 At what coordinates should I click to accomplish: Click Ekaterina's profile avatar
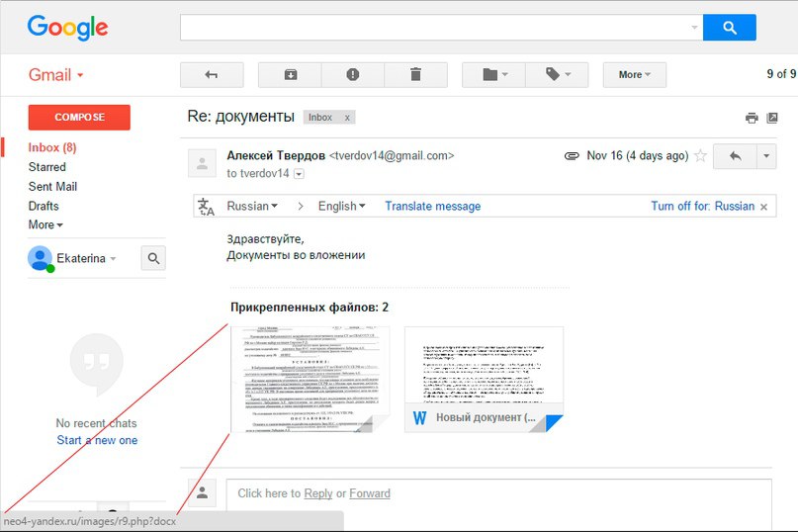pos(41,259)
